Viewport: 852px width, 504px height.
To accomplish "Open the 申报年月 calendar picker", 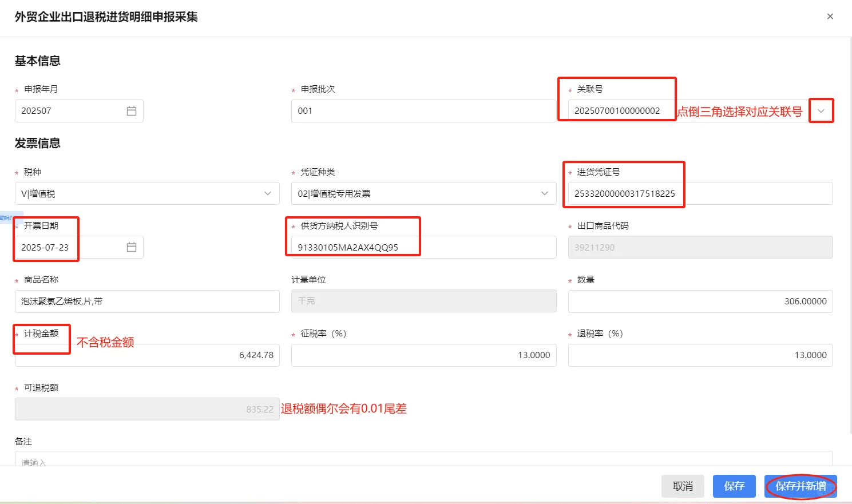I will (x=132, y=110).
